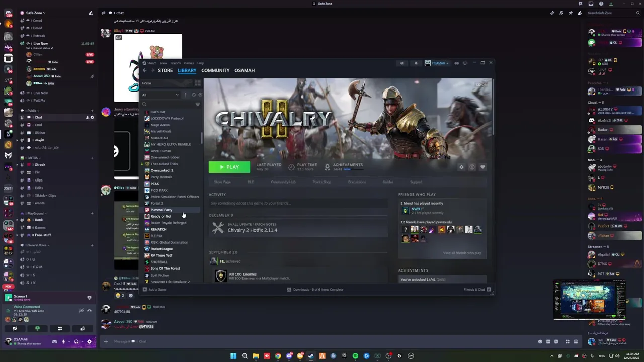Click the library sort arrow icon
Viewport: 644px width, 362px height.
185,95
